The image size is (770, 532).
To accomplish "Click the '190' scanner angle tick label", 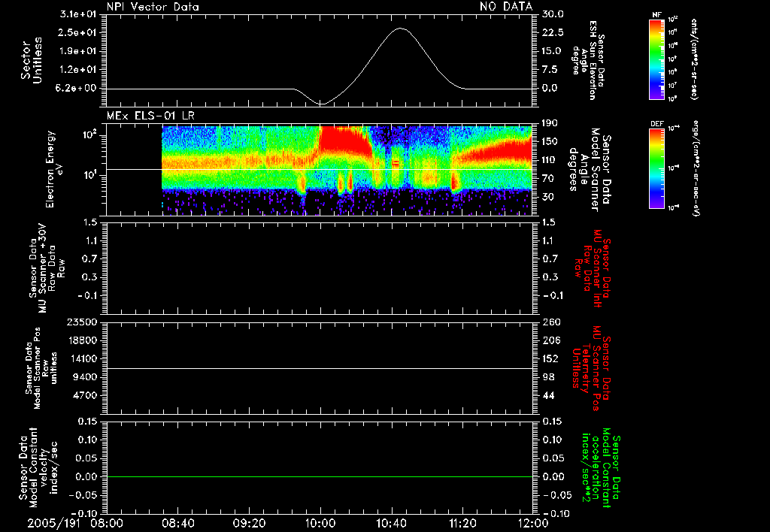I will [x=550, y=123].
